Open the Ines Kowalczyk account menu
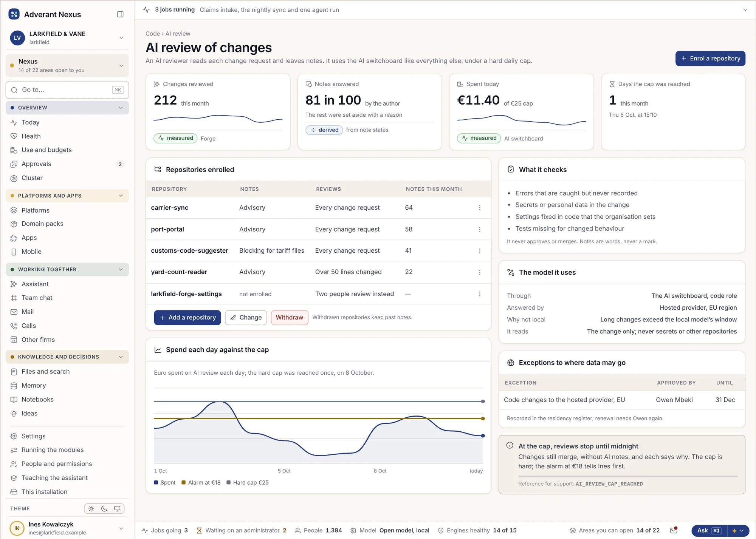Image resolution: width=756 pixels, height=539 pixels. pyautogui.click(x=67, y=528)
